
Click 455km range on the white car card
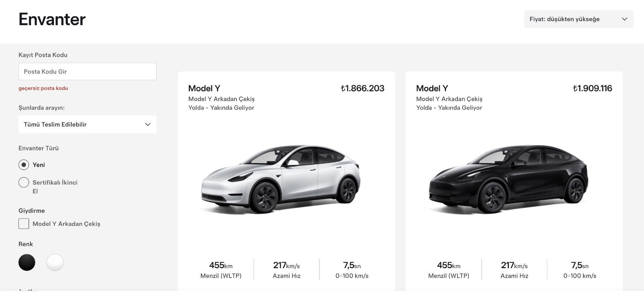[221, 265]
